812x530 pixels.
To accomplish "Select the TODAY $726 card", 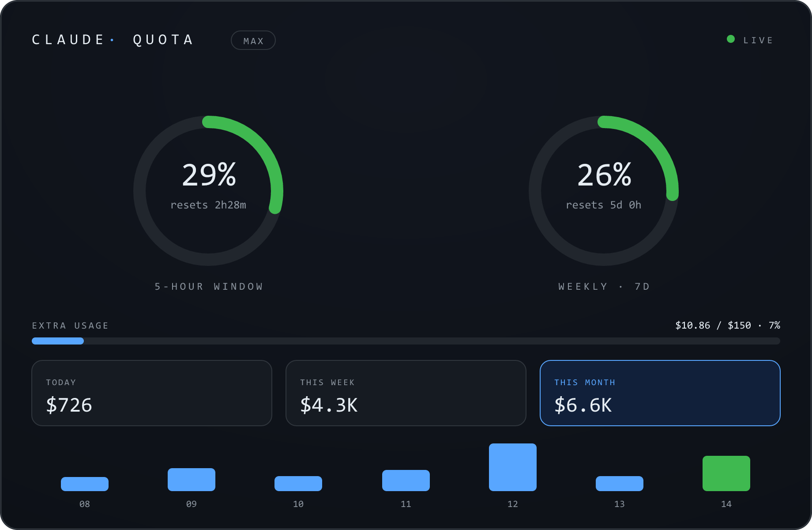I will (152, 393).
